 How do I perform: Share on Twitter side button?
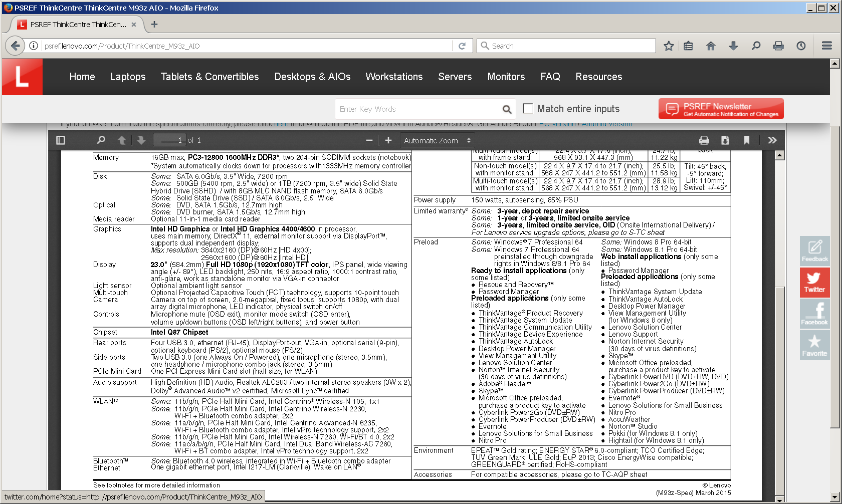click(x=815, y=282)
